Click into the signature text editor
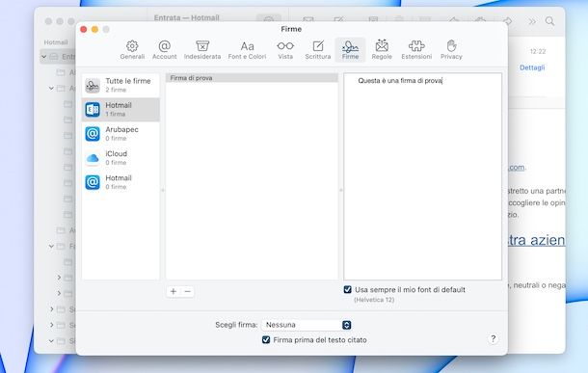This screenshot has width=588, height=373. (422, 176)
